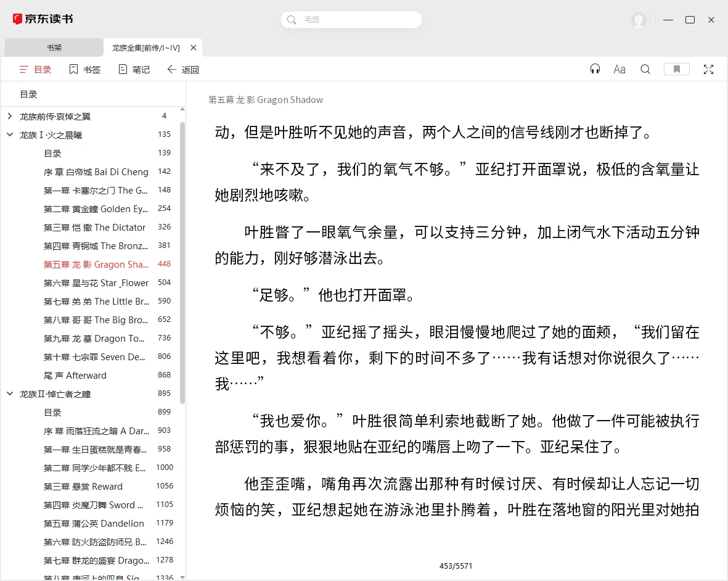Open 第七幕 群龙的盛宴 chapter

coord(97,561)
